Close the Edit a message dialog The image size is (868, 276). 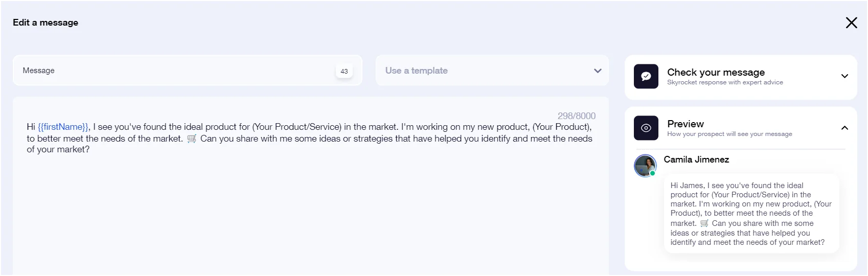pyautogui.click(x=851, y=22)
